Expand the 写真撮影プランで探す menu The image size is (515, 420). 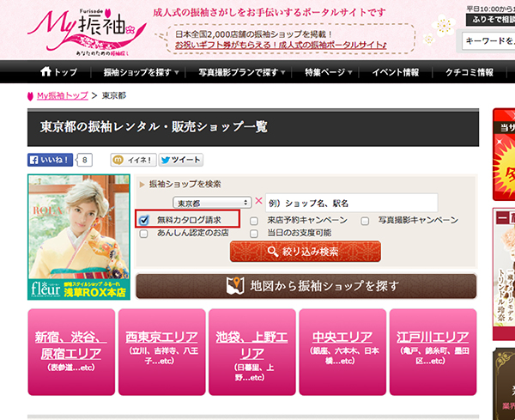click(x=242, y=72)
